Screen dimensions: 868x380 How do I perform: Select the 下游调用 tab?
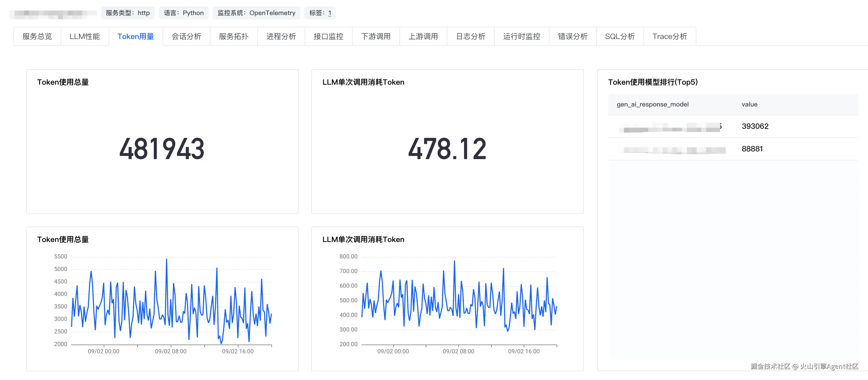[376, 36]
